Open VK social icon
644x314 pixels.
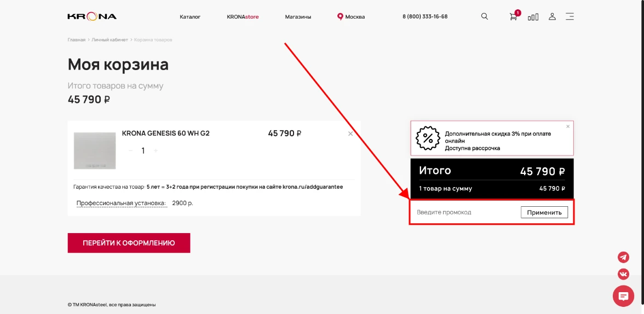coord(623,274)
